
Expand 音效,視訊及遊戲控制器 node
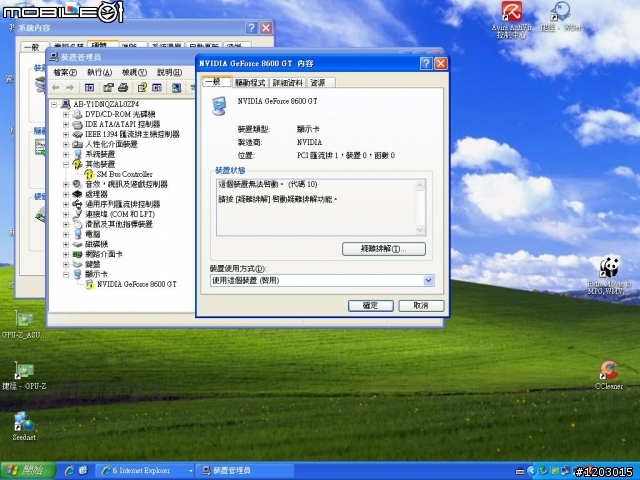click(x=66, y=184)
